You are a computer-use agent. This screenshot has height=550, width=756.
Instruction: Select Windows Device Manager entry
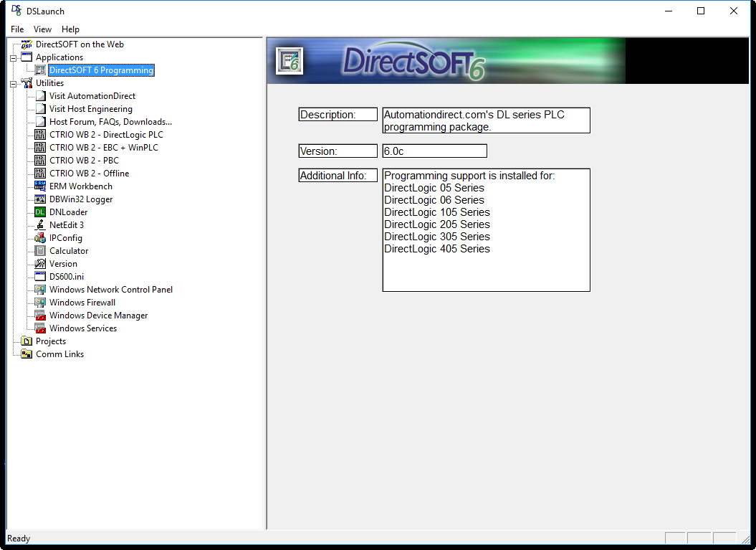pyautogui.click(x=98, y=316)
